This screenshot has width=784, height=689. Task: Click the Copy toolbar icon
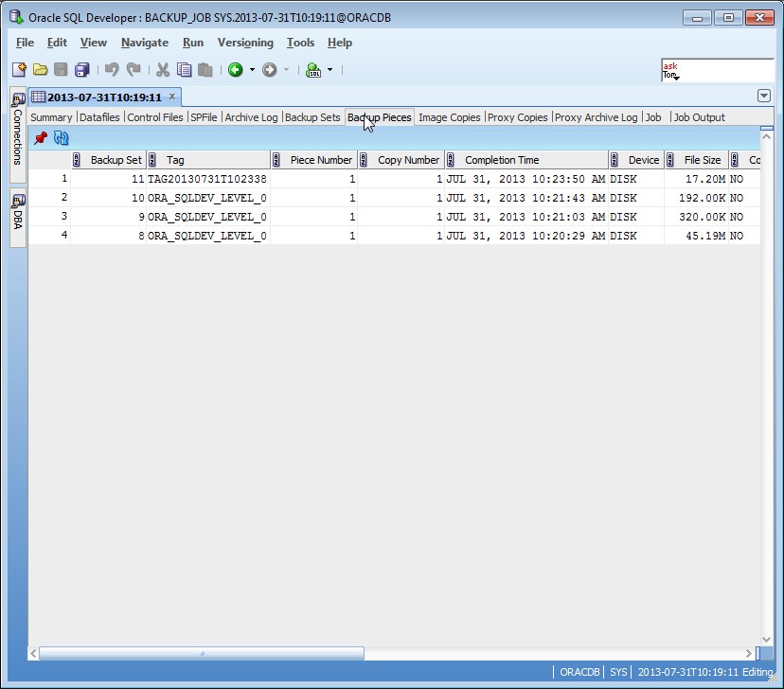click(184, 69)
